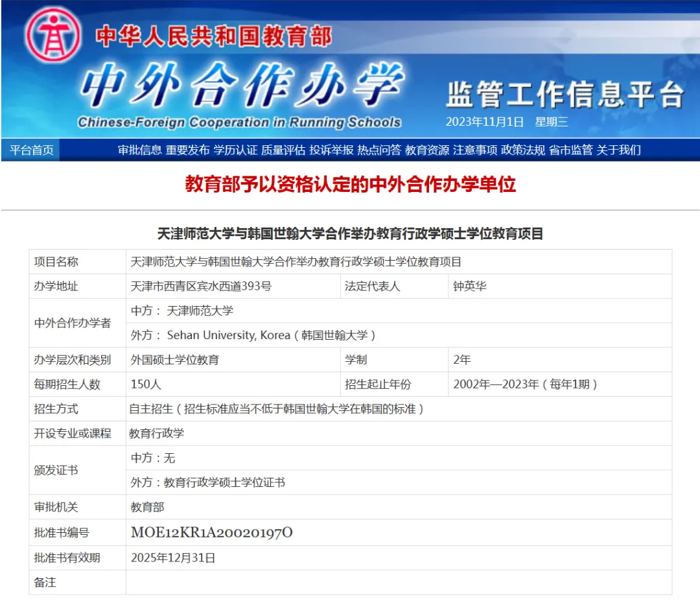The width and height of the screenshot is (700, 601).
Task: Select 政策法规 in the navigation bar
Action: click(x=523, y=150)
